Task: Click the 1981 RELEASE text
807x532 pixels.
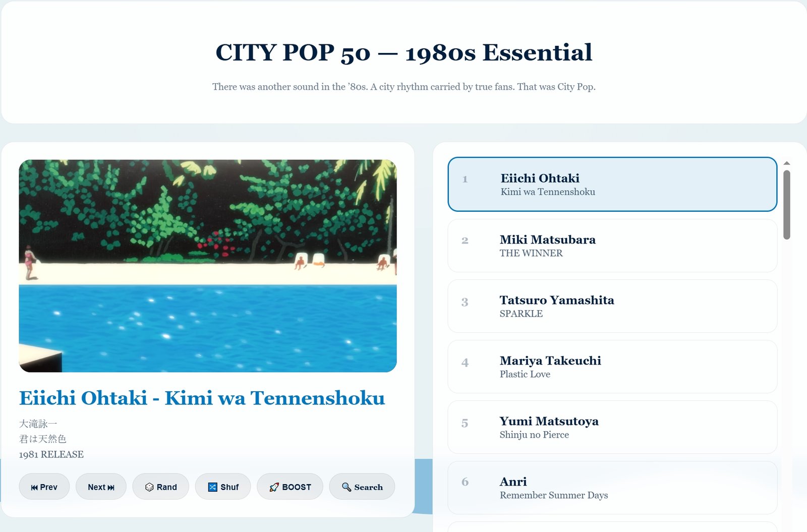Action: coord(51,454)
